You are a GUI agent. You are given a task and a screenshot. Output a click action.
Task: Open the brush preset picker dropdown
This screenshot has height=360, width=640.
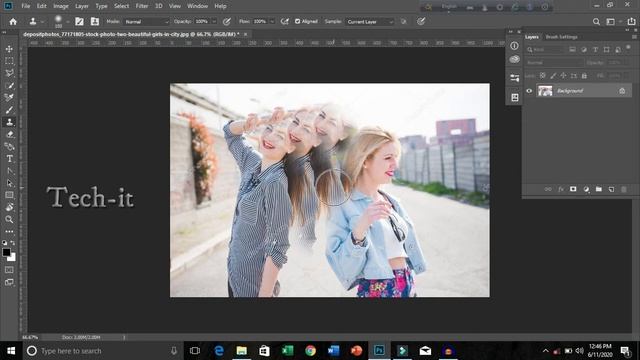click(x=67, y=22)
